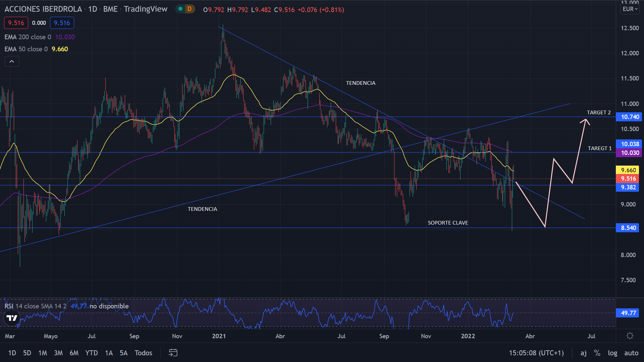This screenshot has height=362, width=644.
Task: Click the green market status dot
Action: click(x=180, y=9)
